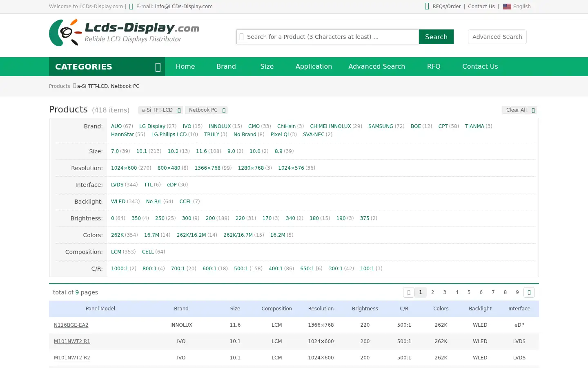Filter by backlight CCFL
Screen dimensions: 588x368
point(185,202)
